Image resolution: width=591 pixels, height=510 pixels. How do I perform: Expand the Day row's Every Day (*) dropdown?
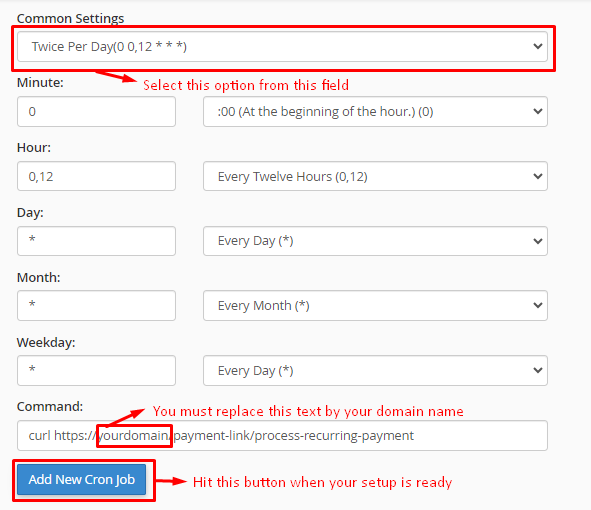(375, 241)
